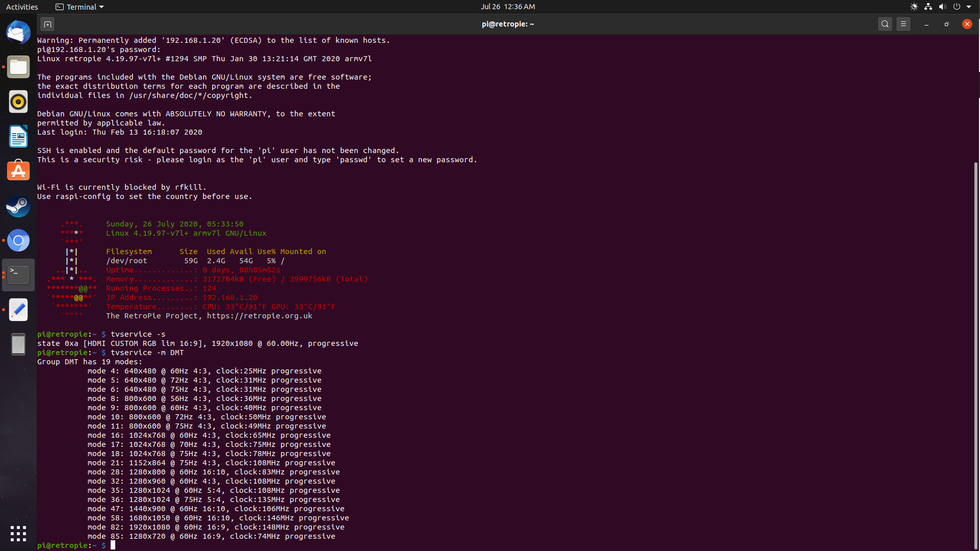Open network status in system tray
The width and height of the screenshot is (980, 551).
coord(928,7)
